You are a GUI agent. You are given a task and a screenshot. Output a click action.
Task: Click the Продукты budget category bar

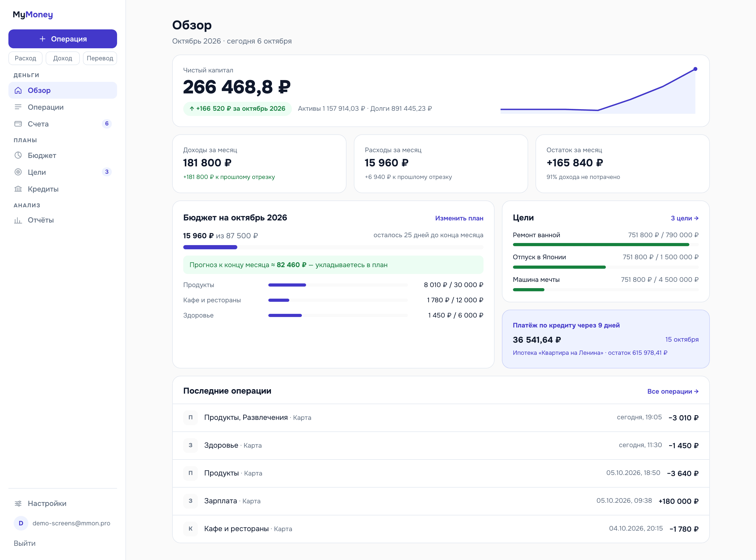click(x=338, y=285)
